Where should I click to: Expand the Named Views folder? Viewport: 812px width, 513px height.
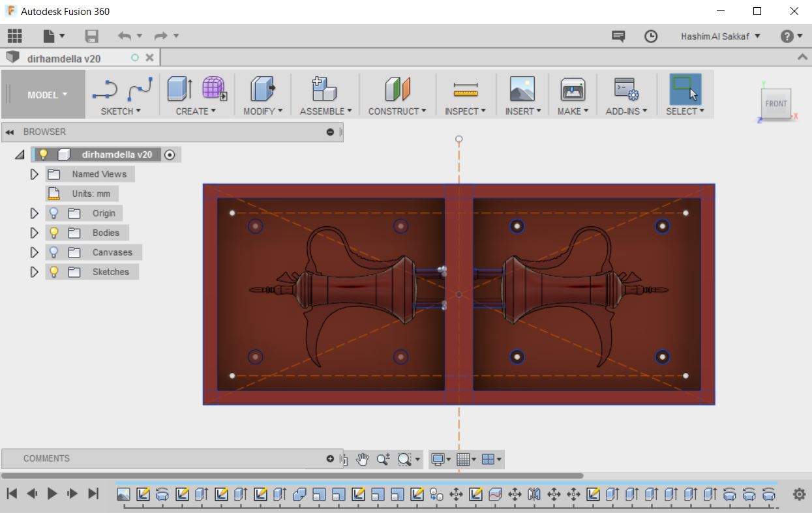pyautogui.click(x=35, y=174)
